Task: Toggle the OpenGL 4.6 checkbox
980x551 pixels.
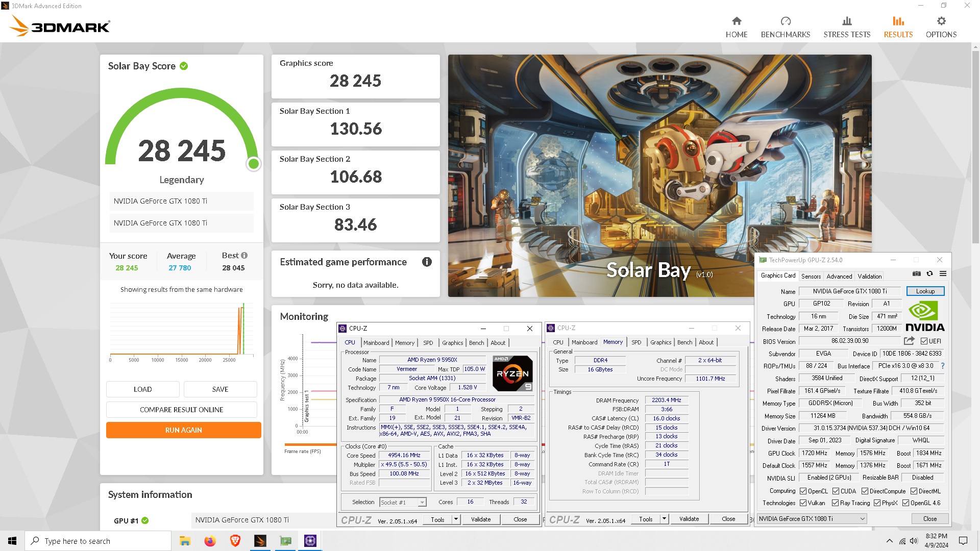Action: click(x=905, y=503)
